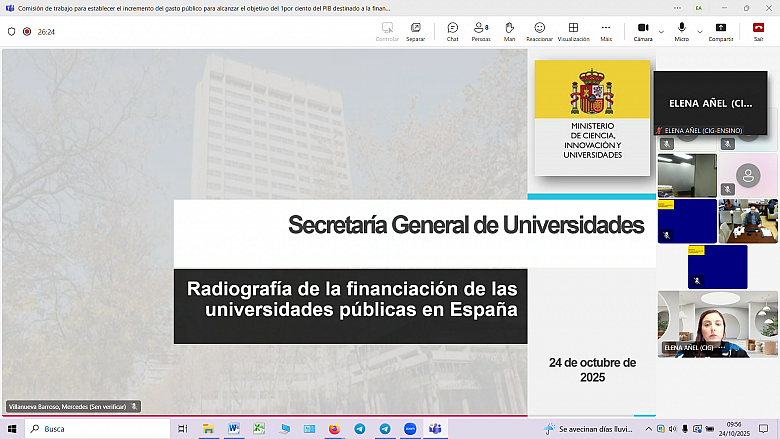This screenshot has width=780, height=439.
Task: Click the recording indicator red dot
Action: point(27,31)
